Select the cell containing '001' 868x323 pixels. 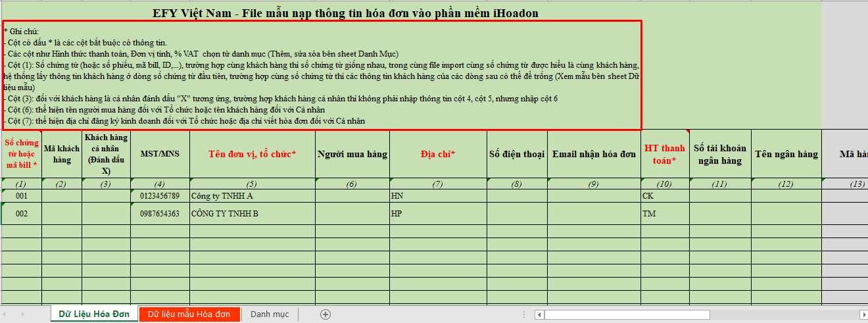click(21, 196)
